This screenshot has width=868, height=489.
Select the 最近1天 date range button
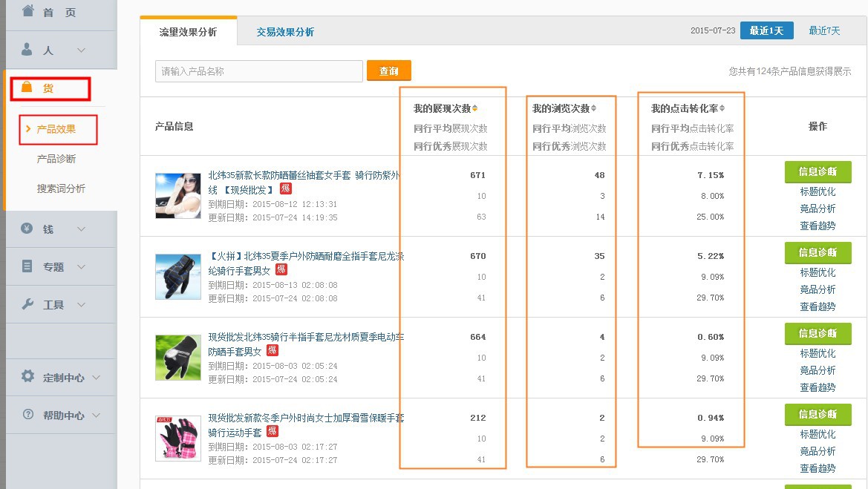pos(767,30)
